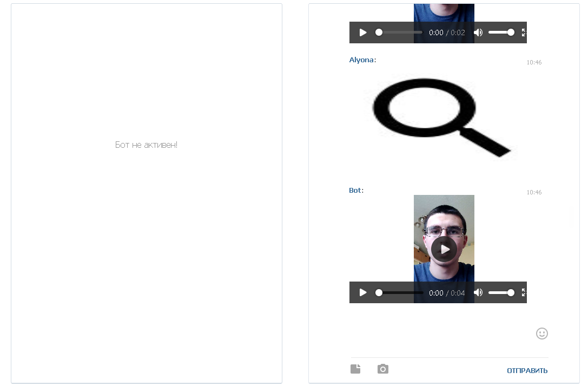Viewport: 588px width, 392px height.
Task: Click the fullscreen icon on Bot's video
Action: (523, 292)
